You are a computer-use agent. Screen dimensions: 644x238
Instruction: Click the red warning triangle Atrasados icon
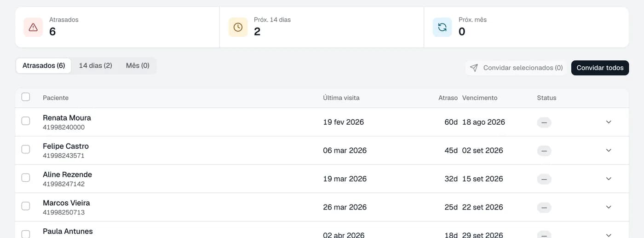coord(33,27)
